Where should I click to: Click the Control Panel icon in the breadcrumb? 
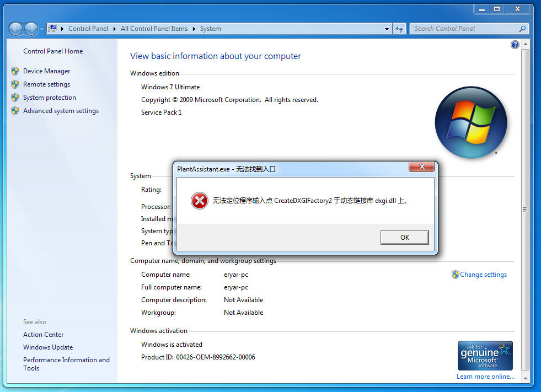pyautogui.click(x=52, y=28)
